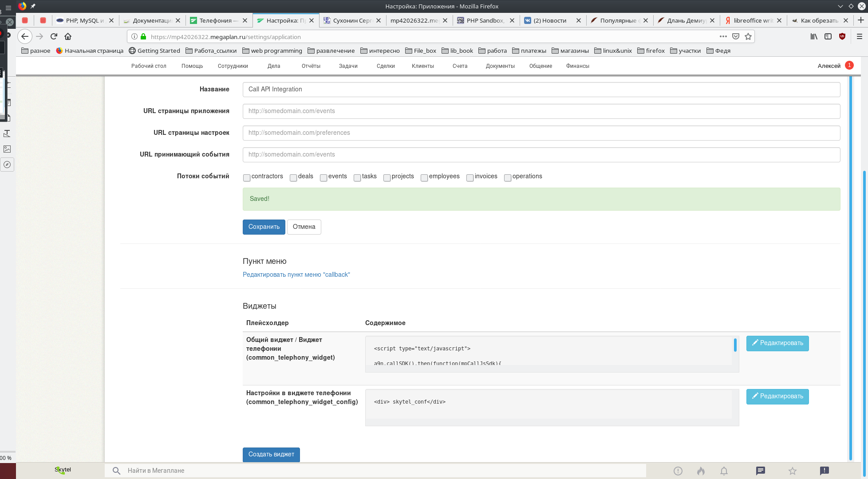
Task: Expand the tab list dropdown arrow in title bar
Action: pos(840,6)
